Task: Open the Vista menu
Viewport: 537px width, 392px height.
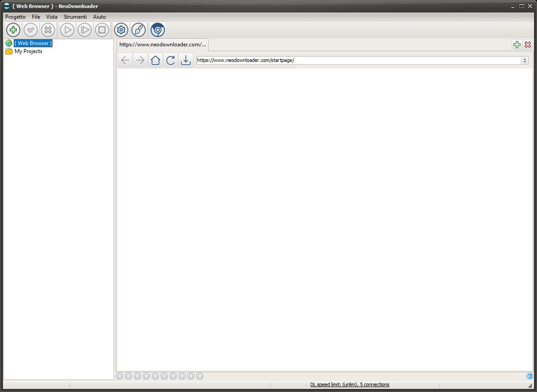Action: (51, 17)
